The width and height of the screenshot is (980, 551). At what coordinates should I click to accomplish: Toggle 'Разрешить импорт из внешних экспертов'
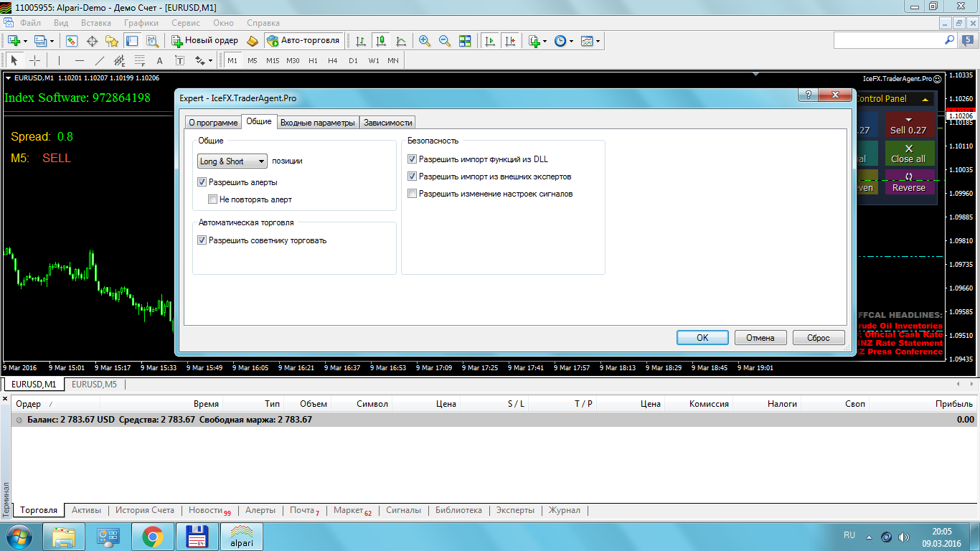pyautogui.click(x=412, y=176)
